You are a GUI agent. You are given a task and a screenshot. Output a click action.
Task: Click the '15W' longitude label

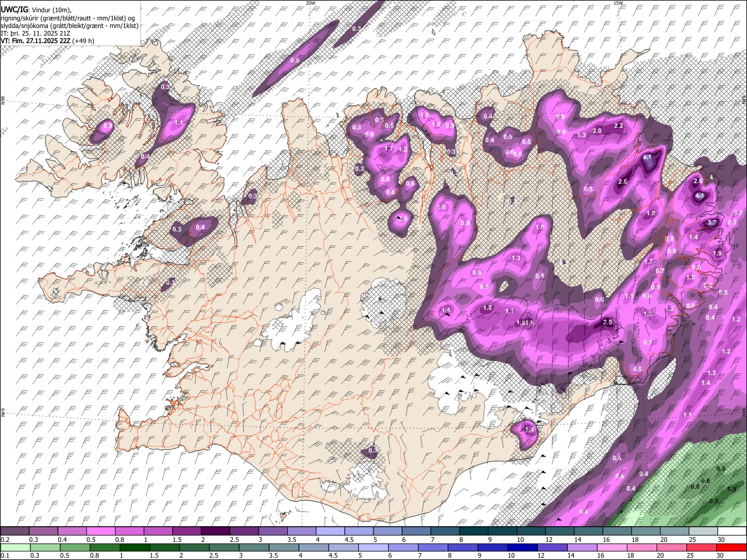(617, 3)
